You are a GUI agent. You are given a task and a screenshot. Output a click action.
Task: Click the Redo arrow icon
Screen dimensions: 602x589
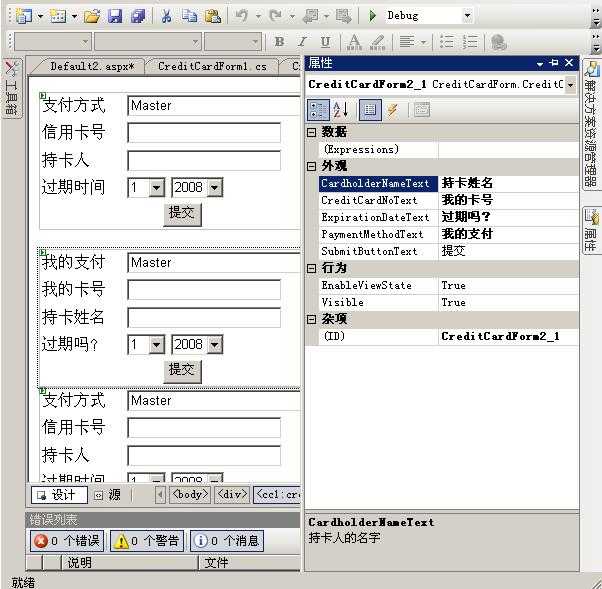tap(276, 16)
